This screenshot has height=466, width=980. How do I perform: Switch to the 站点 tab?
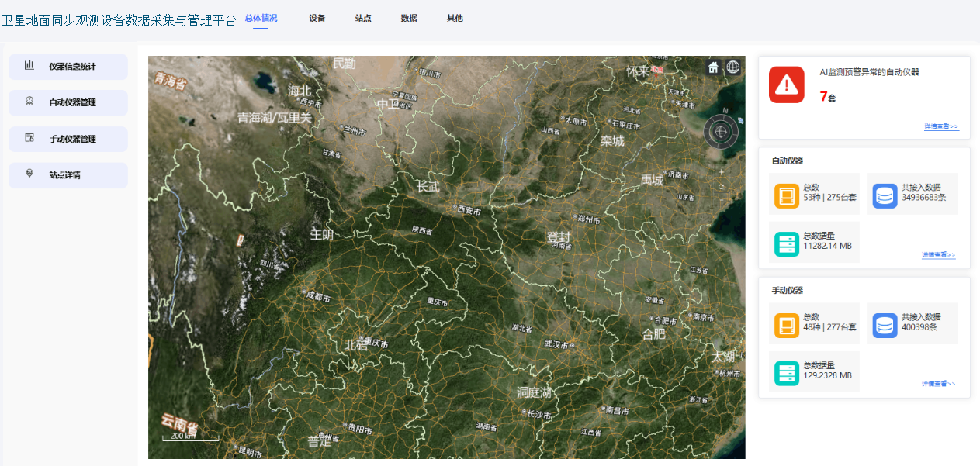(x=362, y=17)
